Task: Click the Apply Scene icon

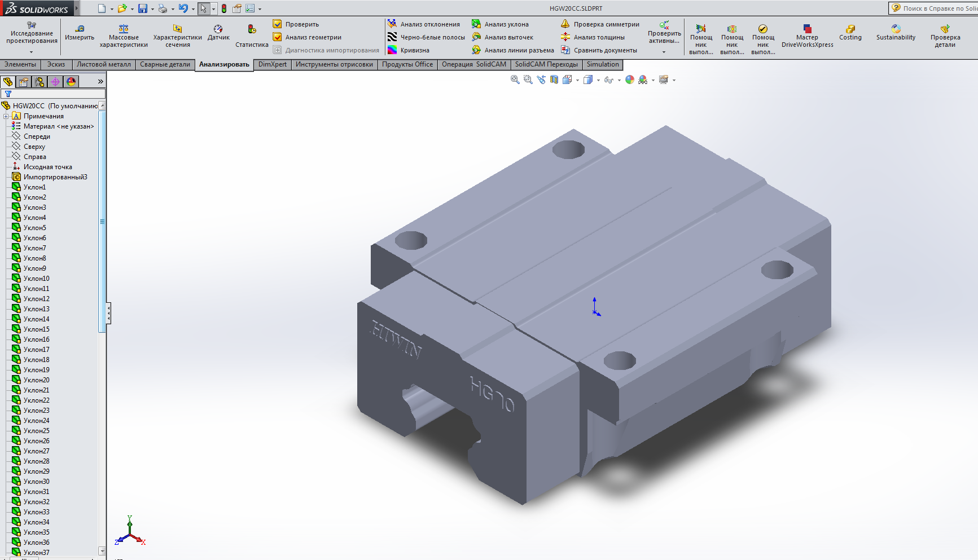Action: coord(643,80)
